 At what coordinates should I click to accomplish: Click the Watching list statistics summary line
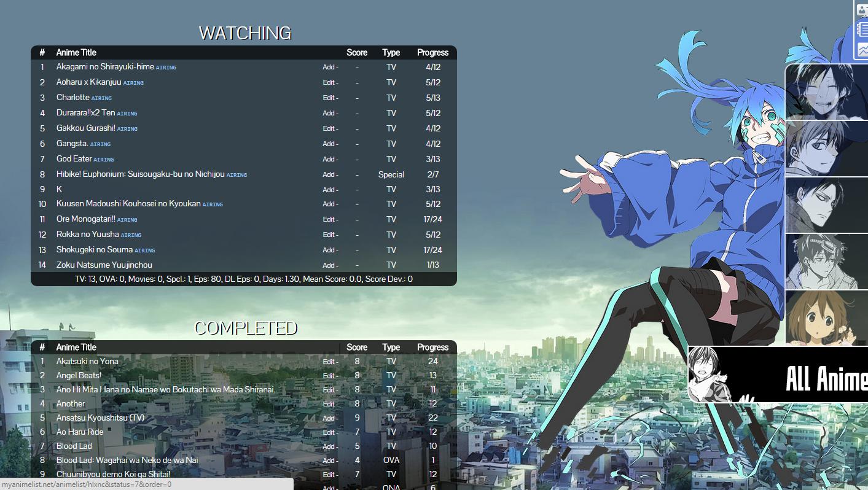pyautogui.click(x=244, y=279)
